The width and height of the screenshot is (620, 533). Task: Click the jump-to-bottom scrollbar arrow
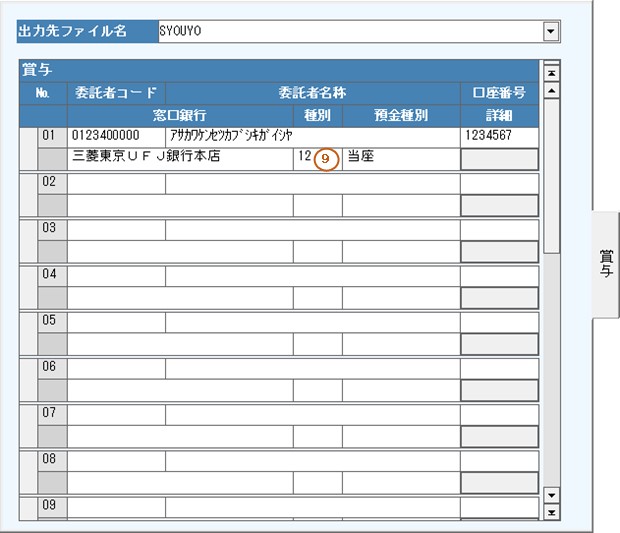(550, 513)
